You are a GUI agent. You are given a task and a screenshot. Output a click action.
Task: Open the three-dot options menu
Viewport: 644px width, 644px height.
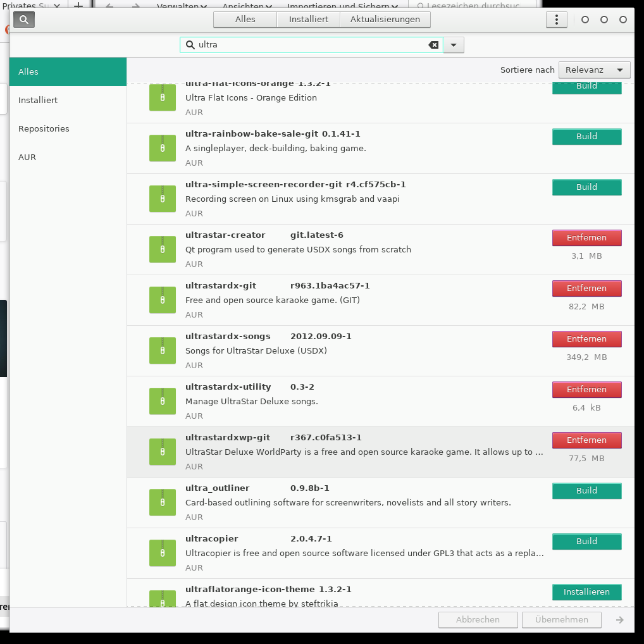556,20
